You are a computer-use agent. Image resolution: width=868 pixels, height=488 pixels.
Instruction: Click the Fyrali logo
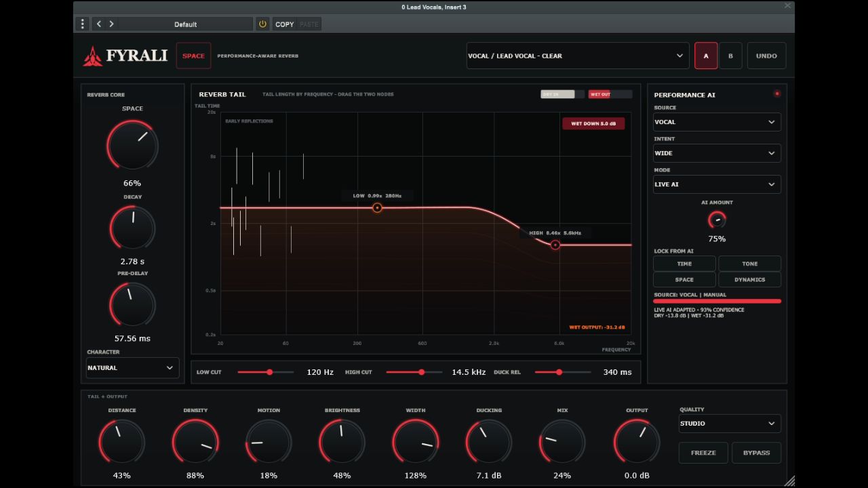point(125,56)
